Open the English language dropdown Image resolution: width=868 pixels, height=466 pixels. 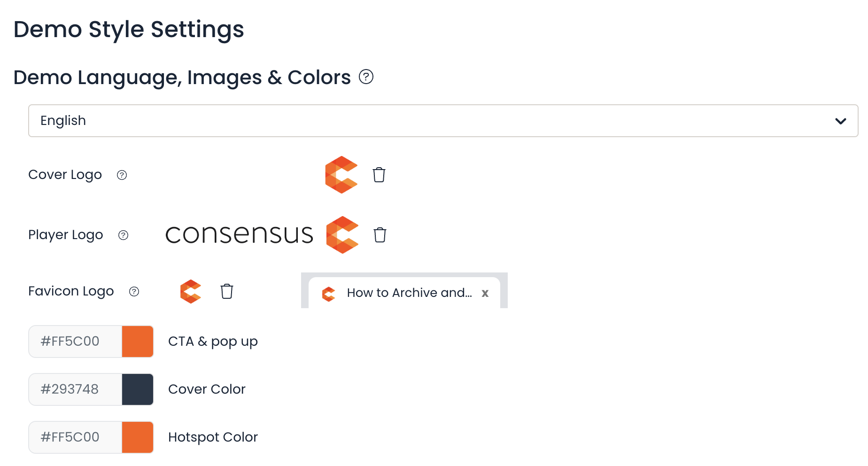click(443, 121)
